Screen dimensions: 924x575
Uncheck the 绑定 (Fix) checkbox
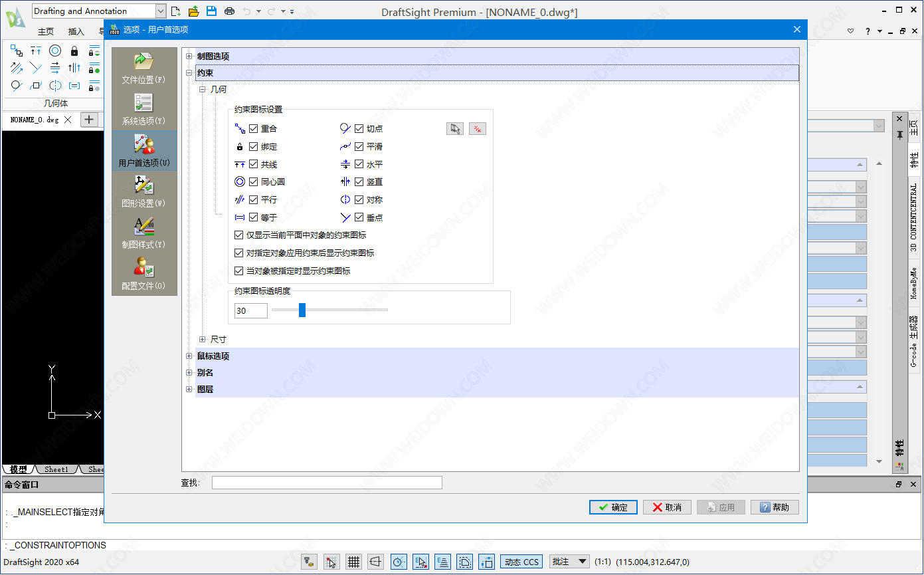pyautogui.click(x=253, y=147)
